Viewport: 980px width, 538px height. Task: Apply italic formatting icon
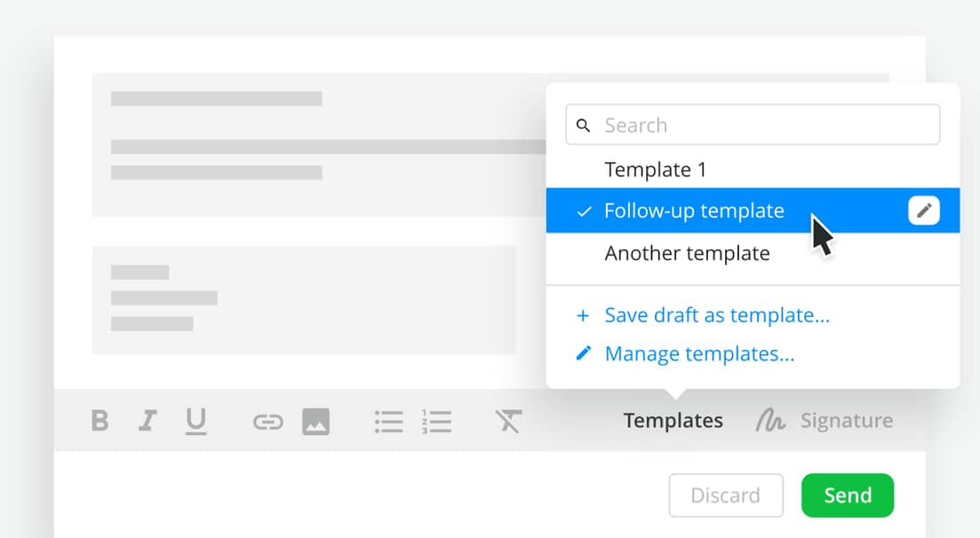(x=147, y=421)
